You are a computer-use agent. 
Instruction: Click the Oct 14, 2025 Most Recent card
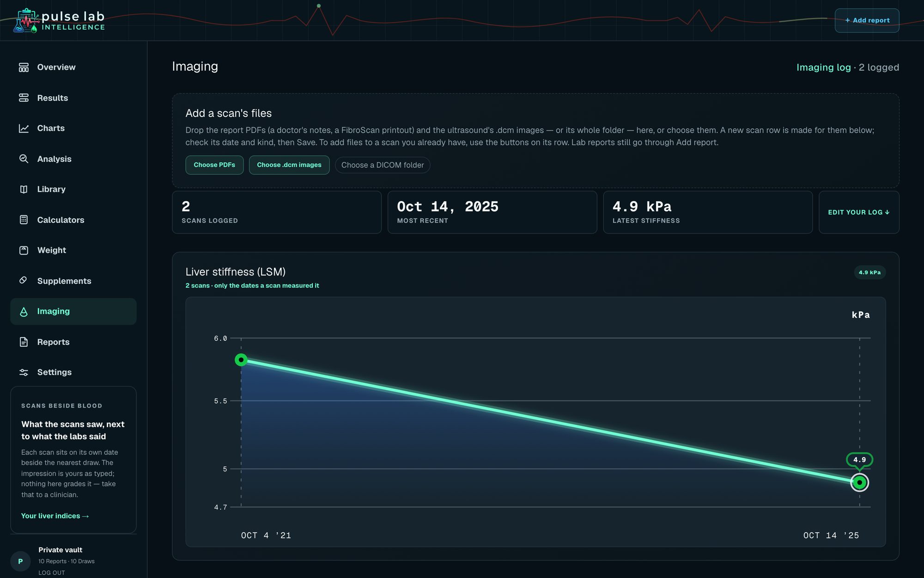point(492,212)
